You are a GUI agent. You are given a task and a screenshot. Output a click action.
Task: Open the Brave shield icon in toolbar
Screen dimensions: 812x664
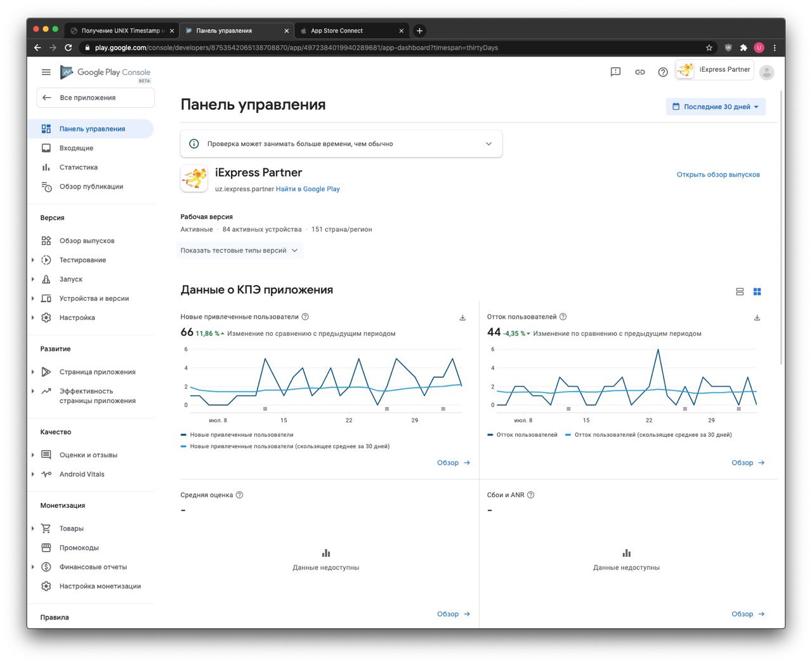[x=728, y=48]
